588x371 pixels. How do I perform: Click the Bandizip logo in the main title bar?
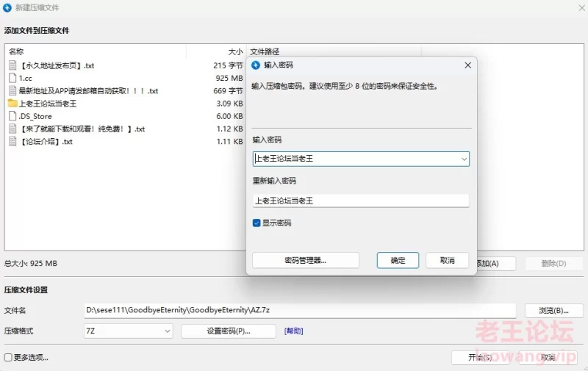(x=7, y=7)
